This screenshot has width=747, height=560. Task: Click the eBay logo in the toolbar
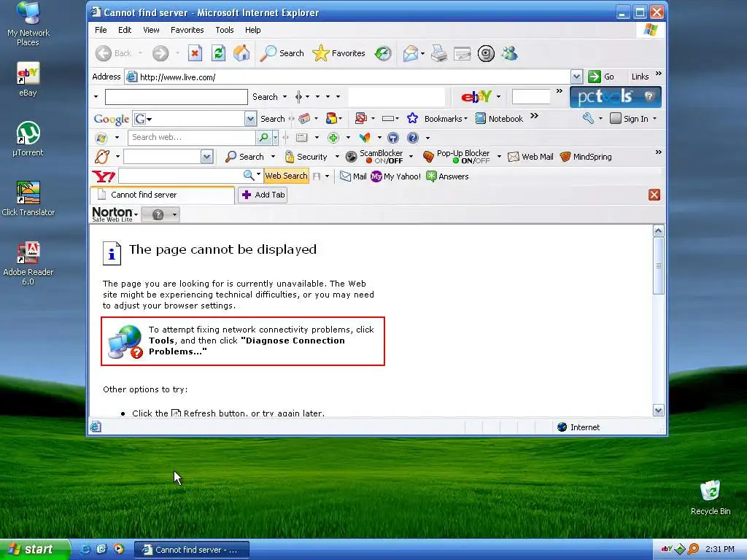coord(476,97)
